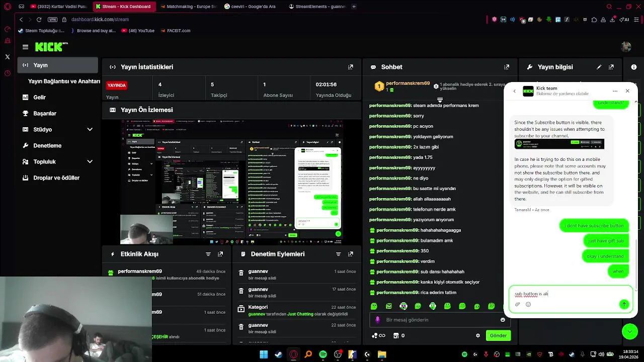Click the Gönder send button

(498, 335)
